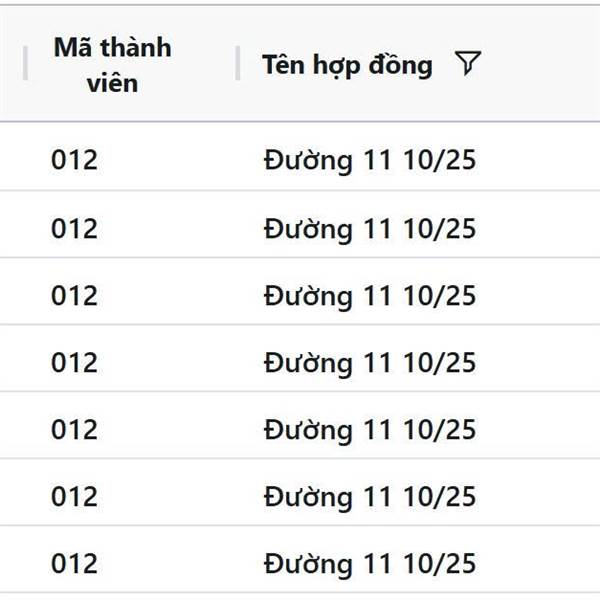Select the second row member code 012
The width and height of the screenshot is (600, 600).
point(75,228)
